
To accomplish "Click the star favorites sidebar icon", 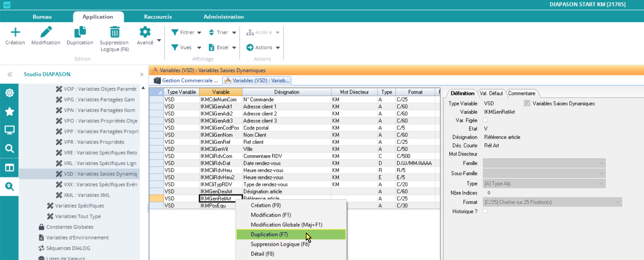I will click(x=10, y=112).
